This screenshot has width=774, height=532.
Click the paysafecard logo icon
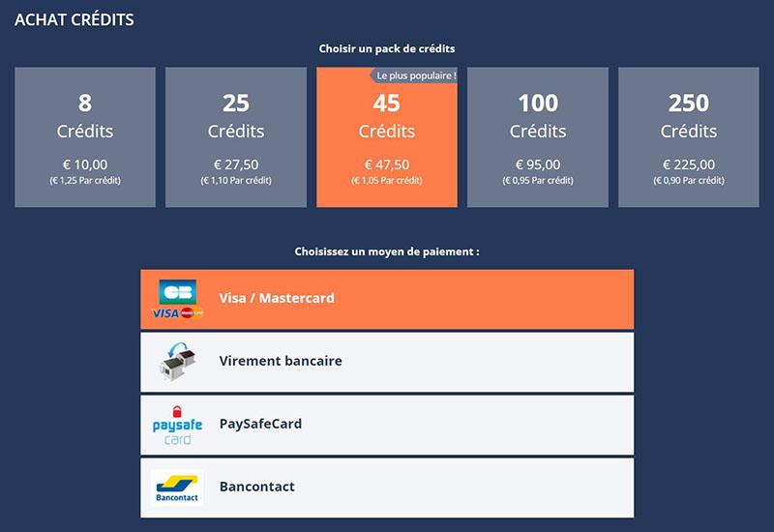pos(177,426)
